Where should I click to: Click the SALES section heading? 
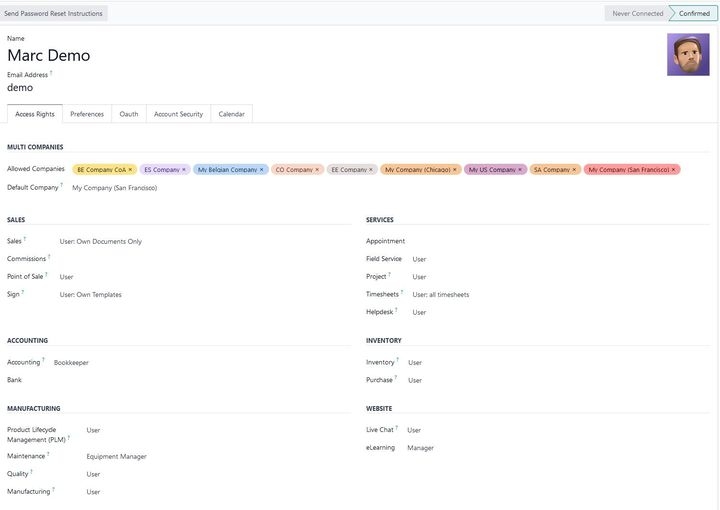point(16,220)
